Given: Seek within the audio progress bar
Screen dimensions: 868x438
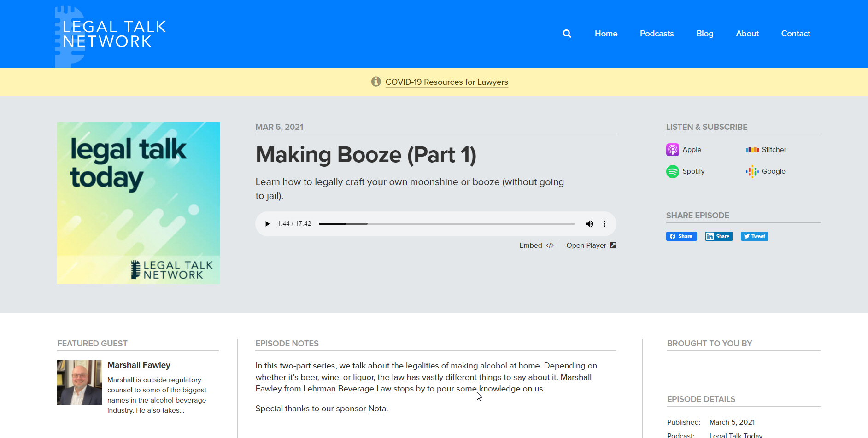Looking at the screenshot, I should point(446,224).
